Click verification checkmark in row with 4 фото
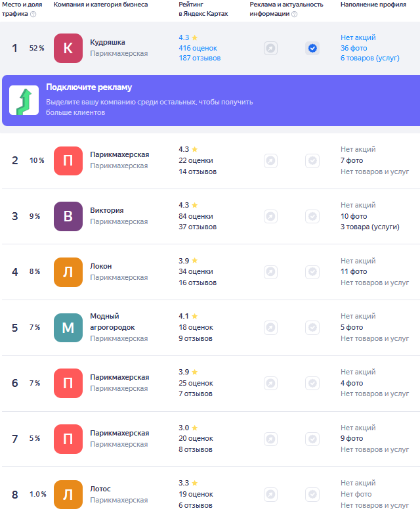The image size is (420, 515). (312, 384)
